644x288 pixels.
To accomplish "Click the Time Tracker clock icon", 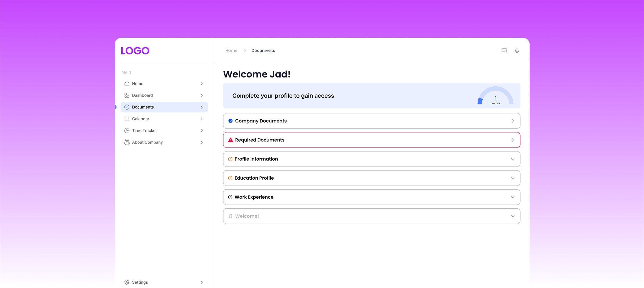I will 127,131.
